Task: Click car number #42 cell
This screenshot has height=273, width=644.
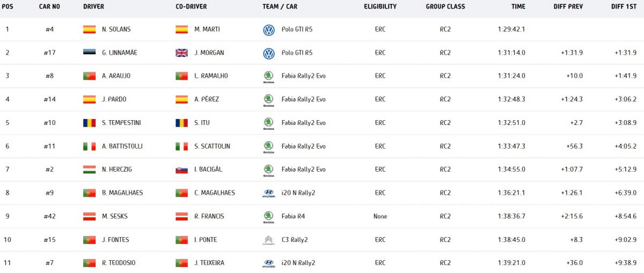Action: [x=49, y=216]
